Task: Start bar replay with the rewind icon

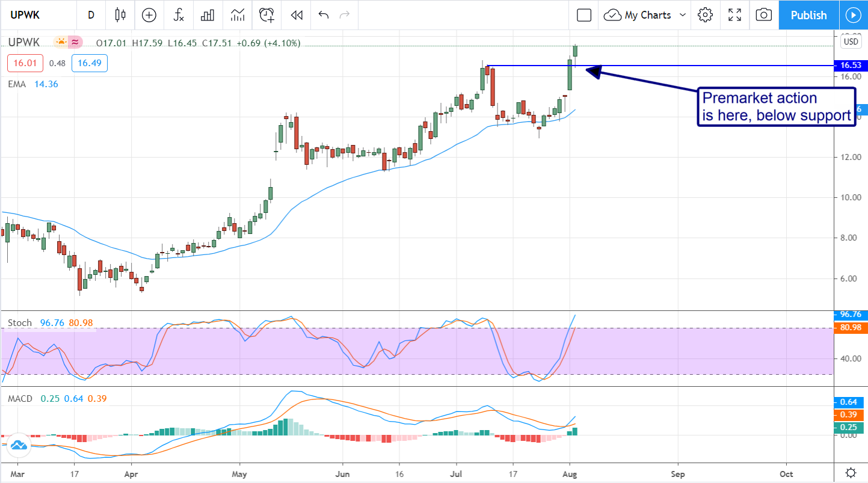Action: tap(296, 15)
